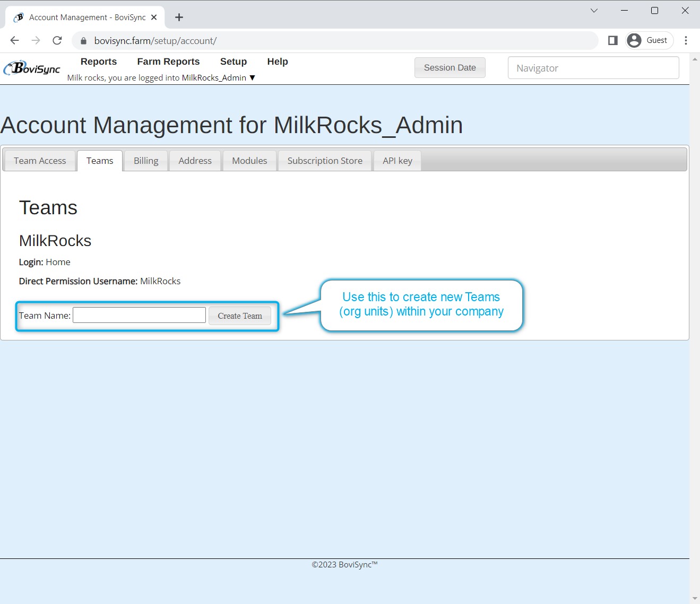Open the Farm Reports menu

click(168, 62)
